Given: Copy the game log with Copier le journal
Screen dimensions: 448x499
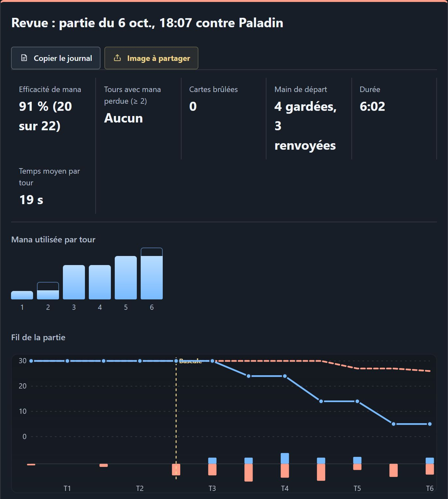Looking at the screenshot, I should click(x=56, y=58).
